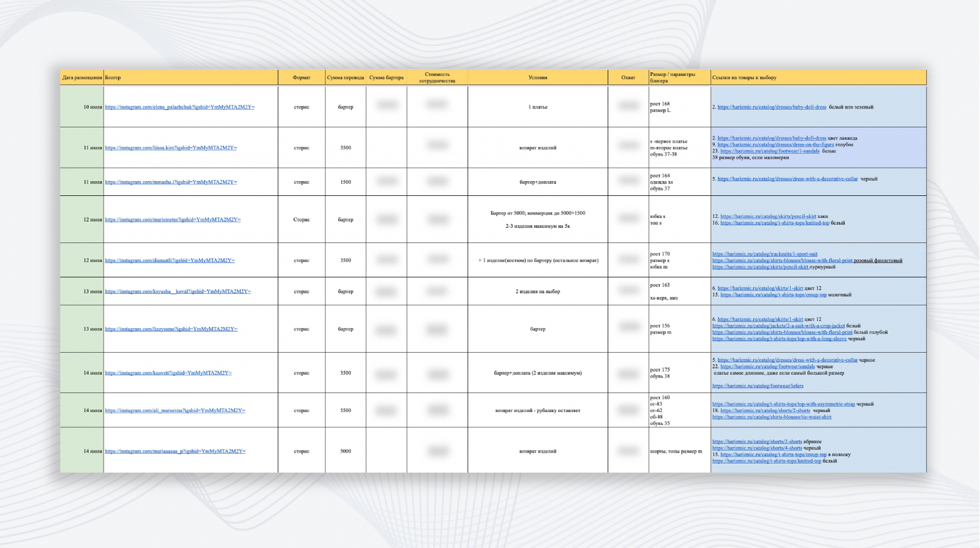Open the footwear/lofers product link
The image size is (980, 548).
(758, 386)
